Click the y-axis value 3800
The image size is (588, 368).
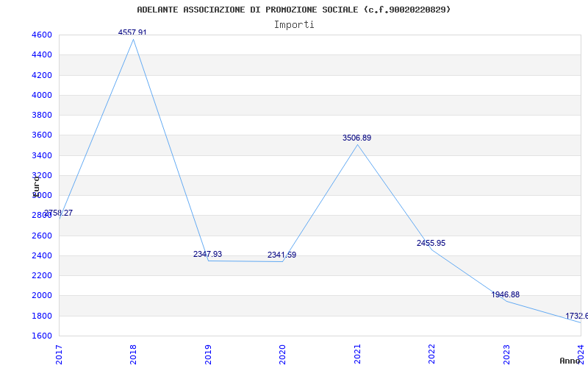(42, 115)
